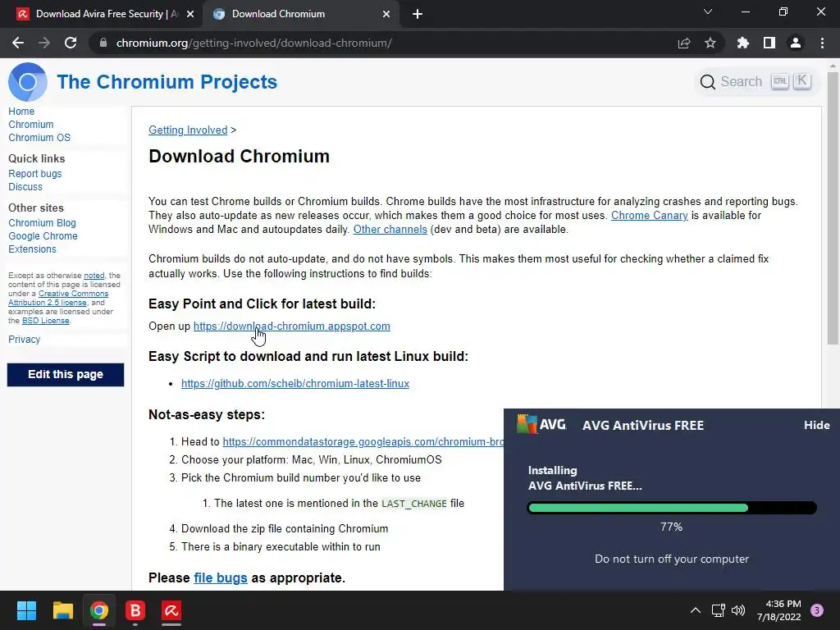840x630 pixels.
Task: Open the red B app in taskbar
Action: coord(135,610)
